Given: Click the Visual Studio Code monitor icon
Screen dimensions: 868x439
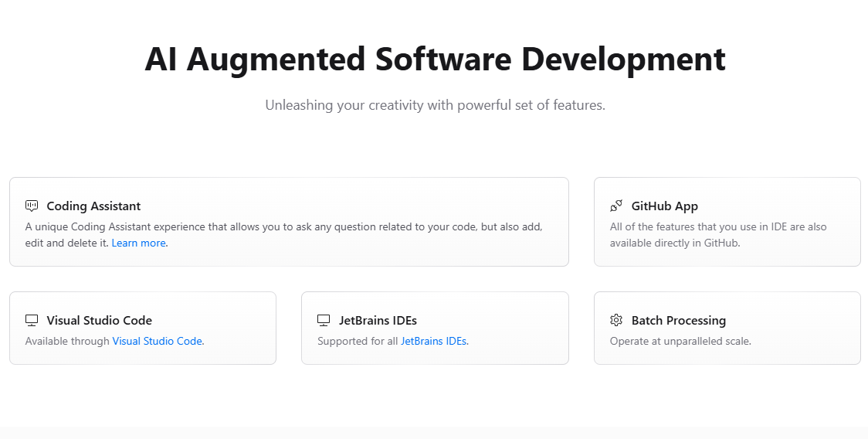Looking at the screenshot, I should [x=32, y=321].
